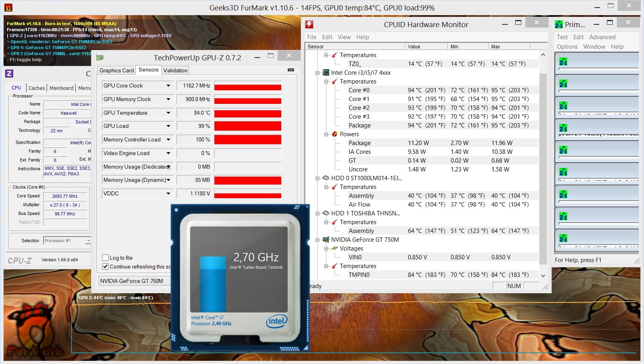Switch to the Validation tab in GPU-Z

pyautogui.click(x=175, y=70)
